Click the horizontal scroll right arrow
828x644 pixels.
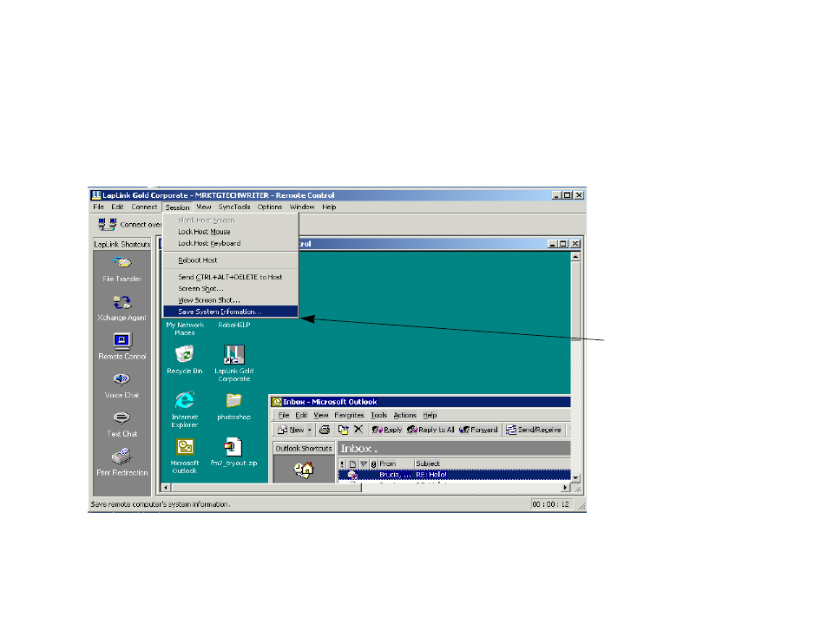coord(566,488)
